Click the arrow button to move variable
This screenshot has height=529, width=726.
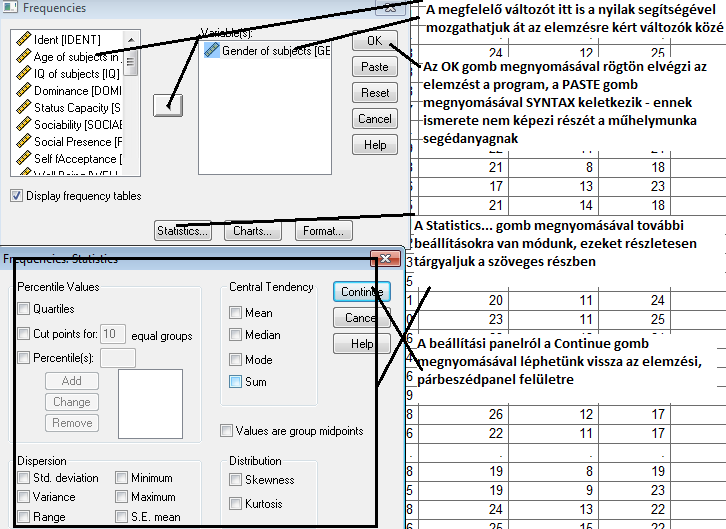(168, 103)
